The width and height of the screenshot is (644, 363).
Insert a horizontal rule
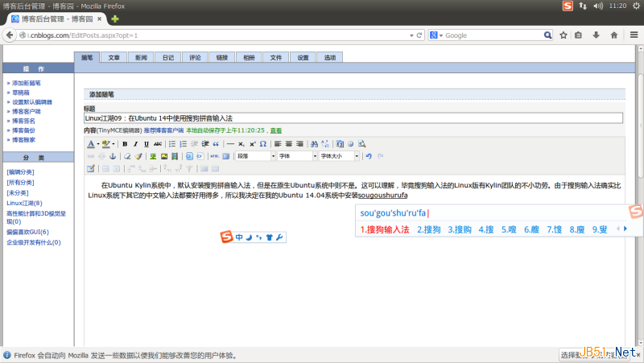(x=230, y=144)
